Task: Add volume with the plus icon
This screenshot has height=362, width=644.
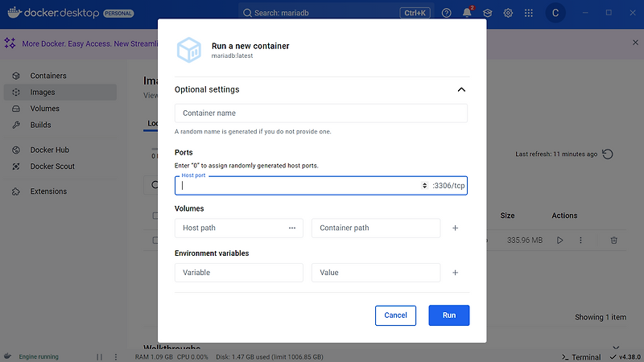Action: [x=455, y=228]
